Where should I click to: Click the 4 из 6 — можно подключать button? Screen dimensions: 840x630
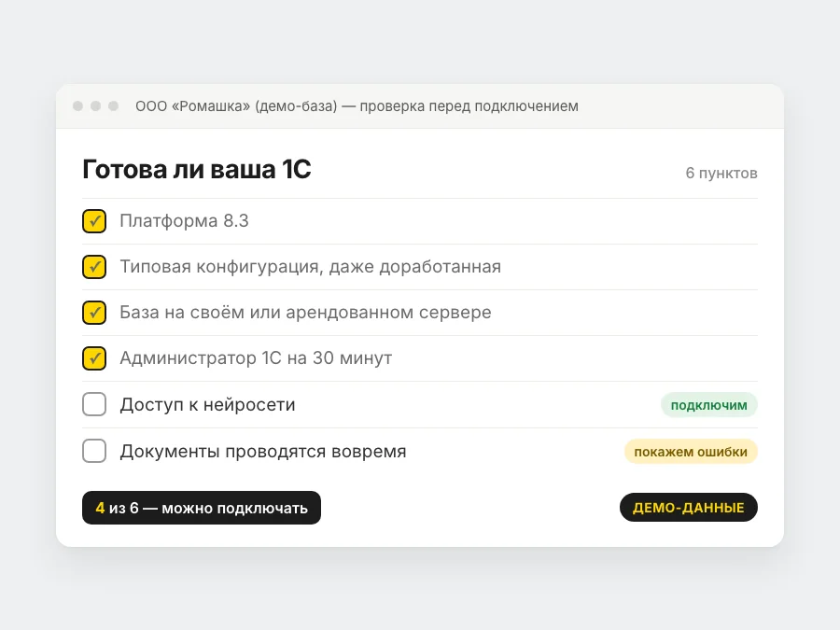(x=202, y=508)
